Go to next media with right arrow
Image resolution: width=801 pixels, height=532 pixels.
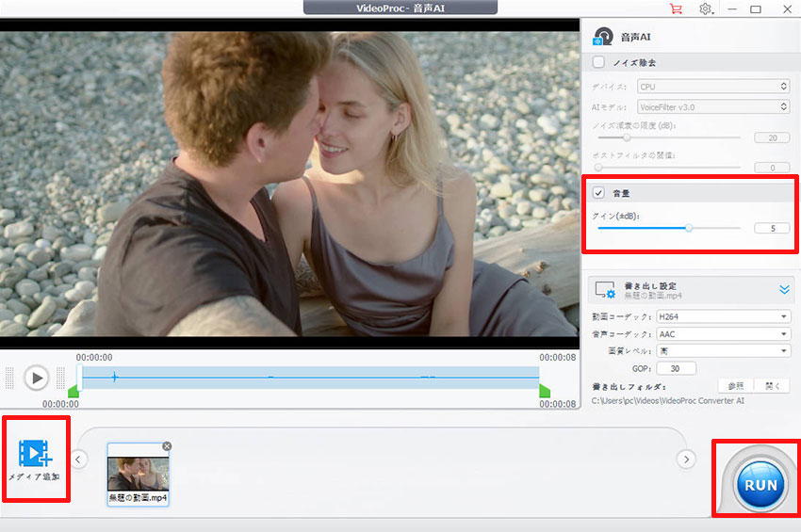click(x=687, y=459)
